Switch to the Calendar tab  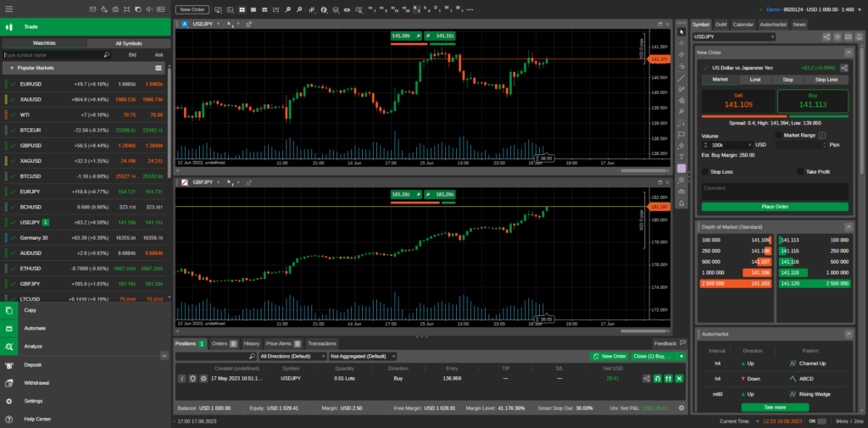743,25
